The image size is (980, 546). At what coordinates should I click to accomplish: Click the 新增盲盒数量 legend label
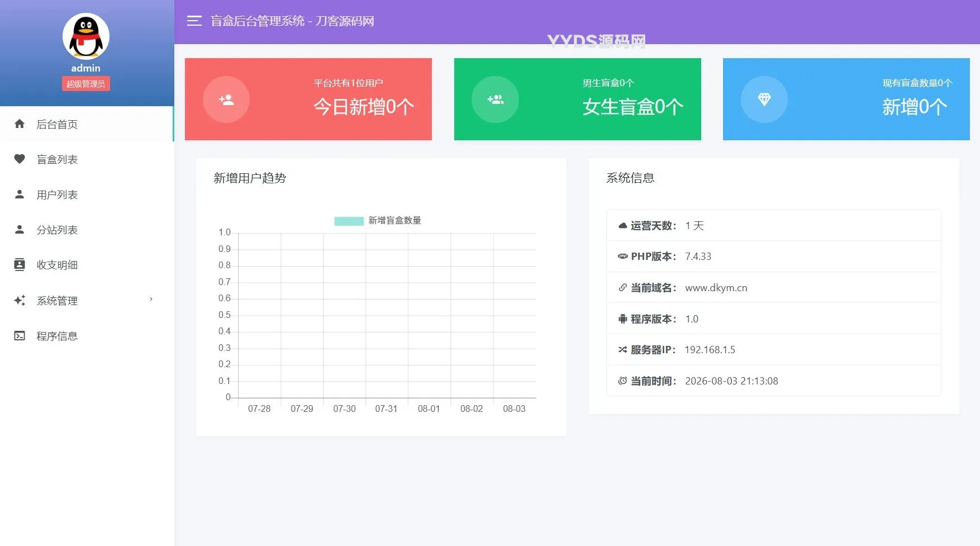[x=394, y=221]
